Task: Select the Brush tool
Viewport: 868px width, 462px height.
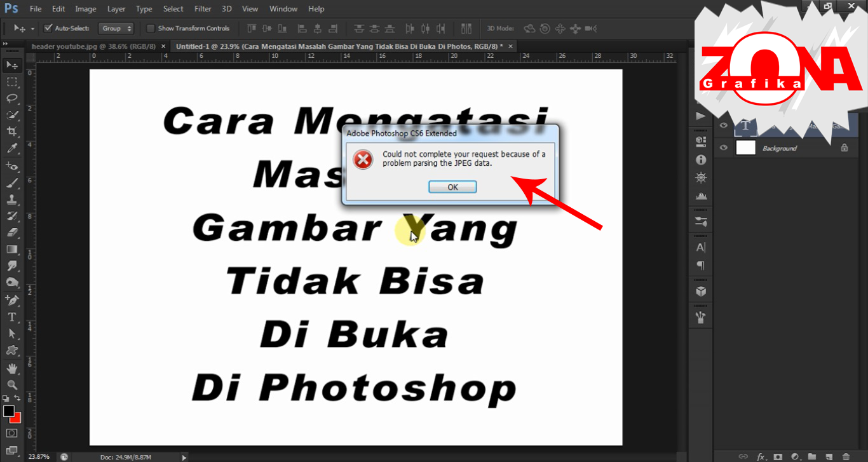Action: click(x=12, y=183)
